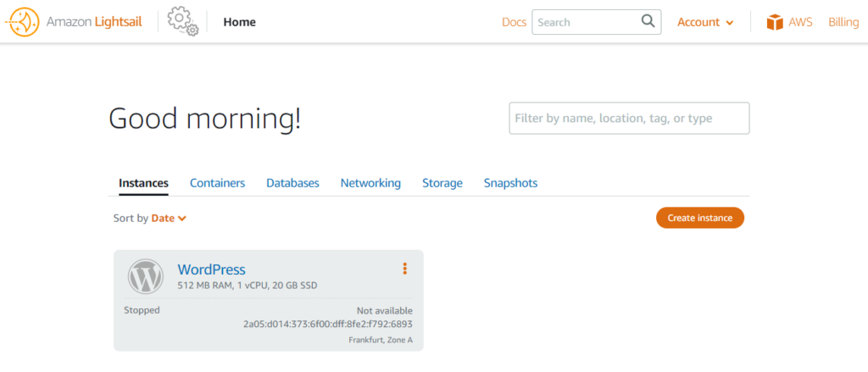Select the Instances tab
Screen dimensions: 868x372
click(x=143, y=183)
